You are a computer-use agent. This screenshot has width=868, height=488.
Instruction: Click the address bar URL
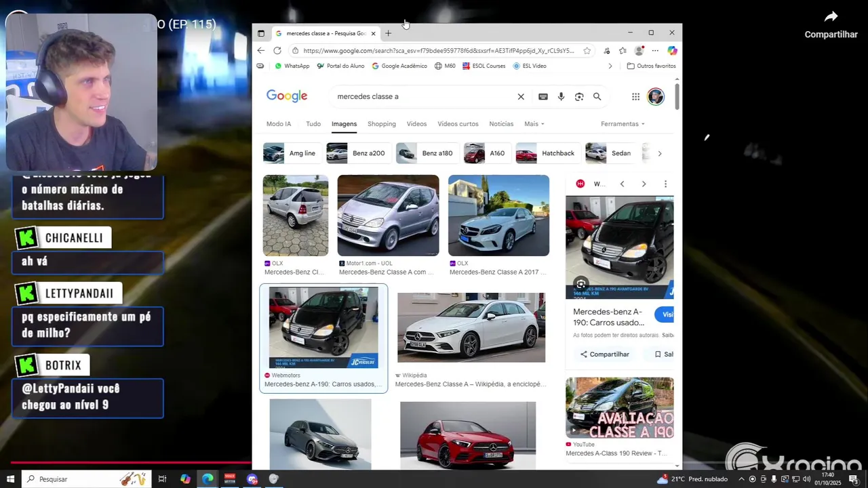point(439,50)
